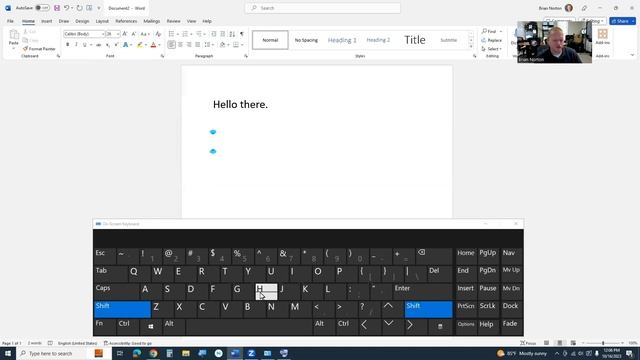Image resolution: width=640 pixels, height=360 pixels.
Task: Click the Share button
Action: pos(622,21)
